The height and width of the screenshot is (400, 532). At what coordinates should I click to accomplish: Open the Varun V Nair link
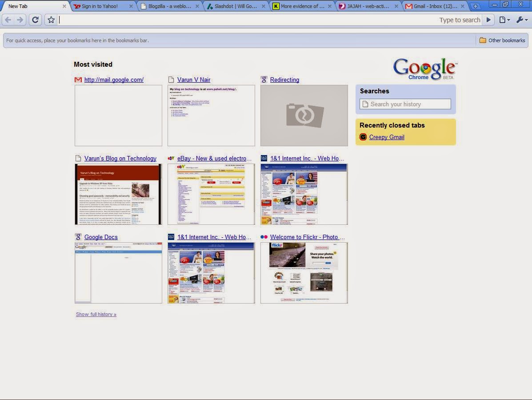194,80
